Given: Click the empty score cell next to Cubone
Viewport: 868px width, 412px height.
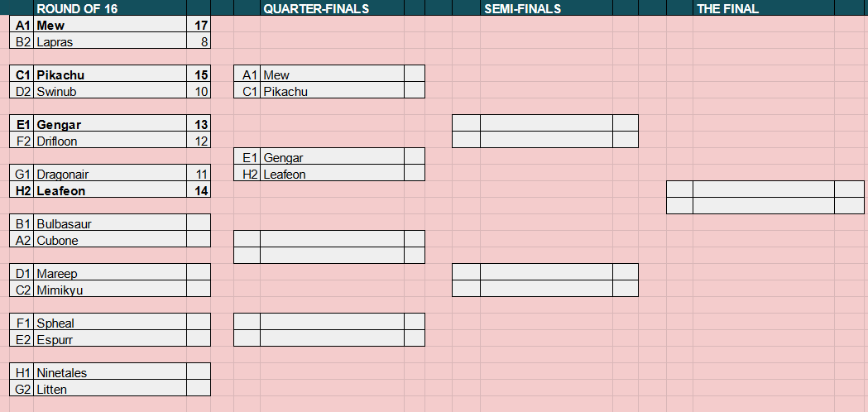Looking at the screenshot, I should 199,239.
